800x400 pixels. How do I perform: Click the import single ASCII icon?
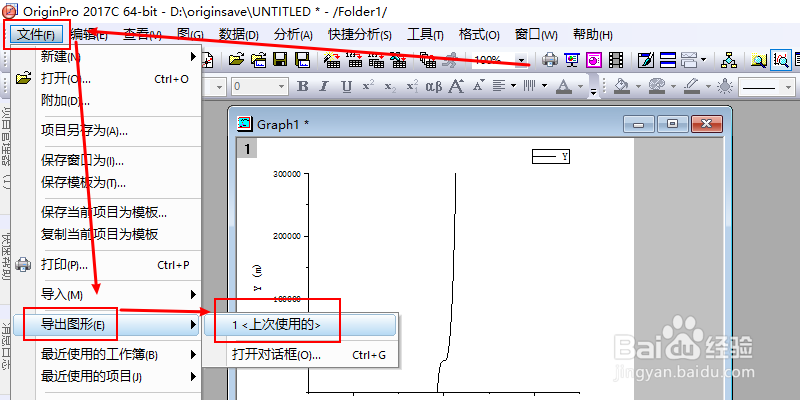[x=355, y=60]
